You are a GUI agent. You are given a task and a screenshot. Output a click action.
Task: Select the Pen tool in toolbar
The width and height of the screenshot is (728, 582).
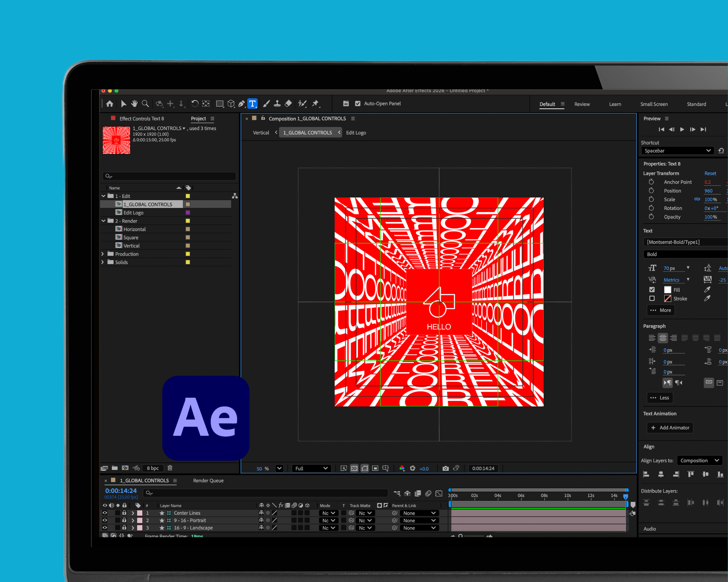(241, 104)
